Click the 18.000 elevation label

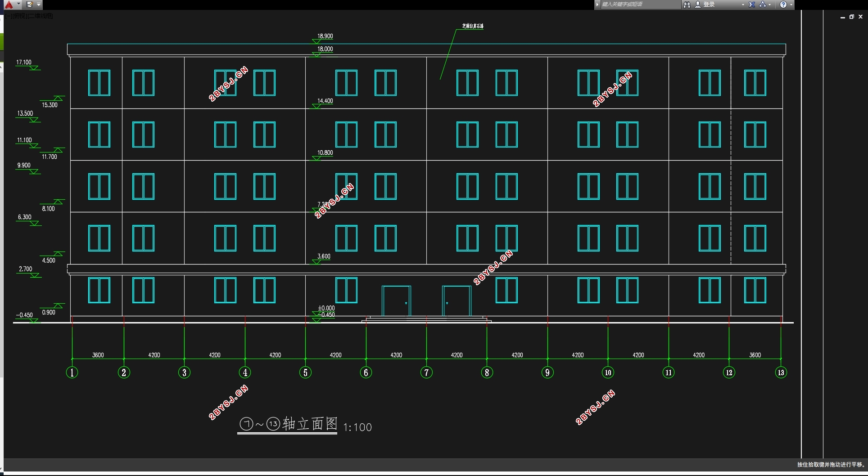pyautogui.click(x=325, y=49)
